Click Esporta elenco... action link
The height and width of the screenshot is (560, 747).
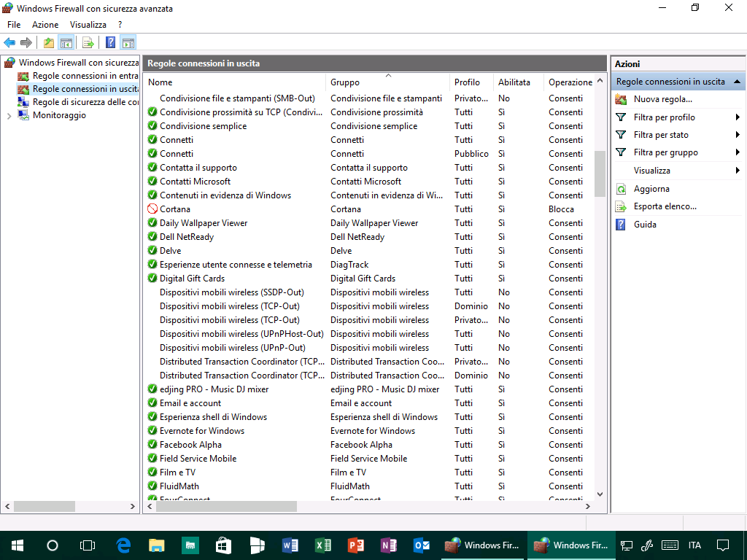(x=665, y=206)
